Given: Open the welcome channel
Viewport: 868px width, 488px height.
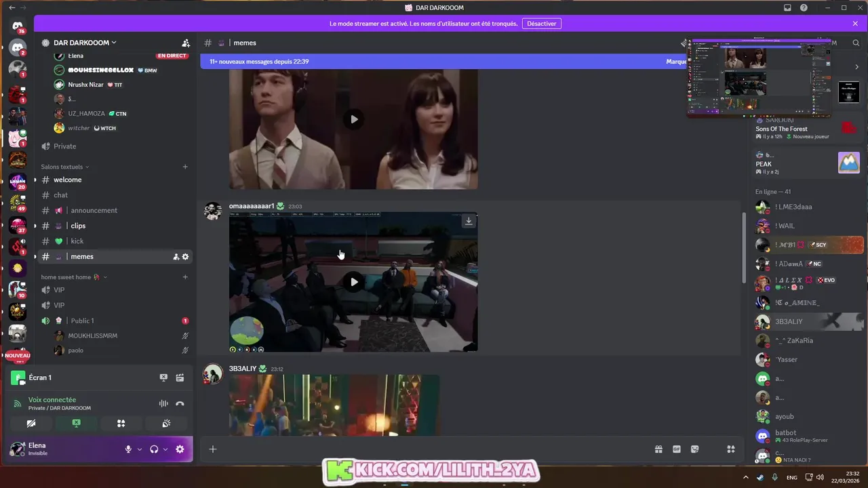Looking at the screenshot, I should pos(113,180).
